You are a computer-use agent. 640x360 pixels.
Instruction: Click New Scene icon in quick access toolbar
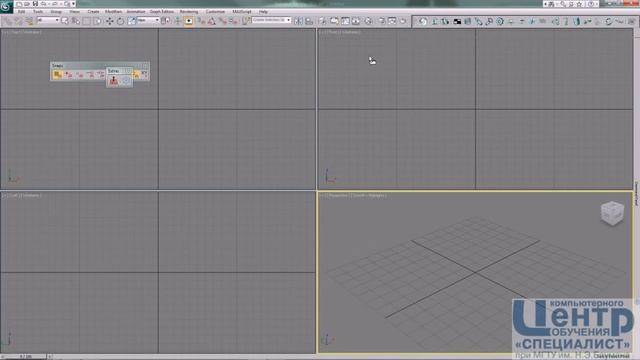[x=19, y=4]
